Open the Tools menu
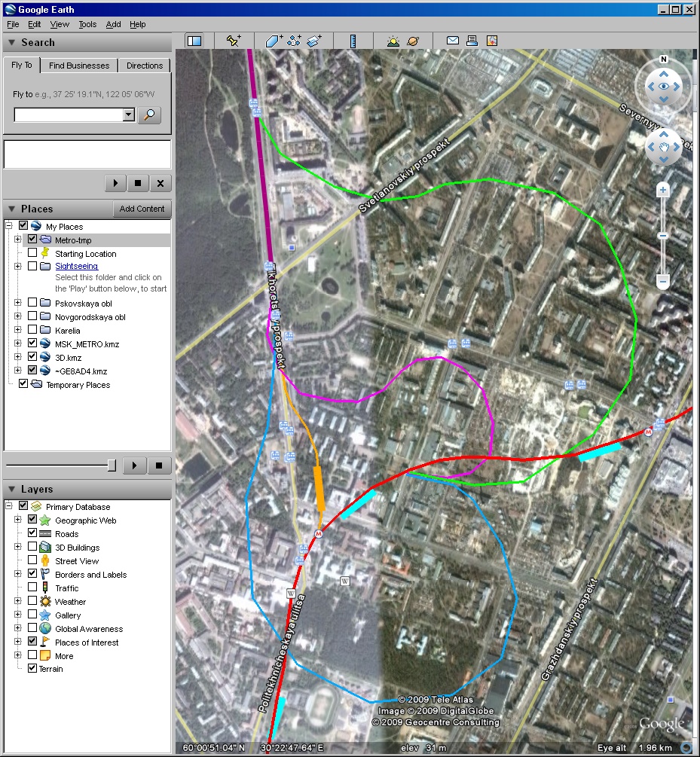The image size is (700, 757). click(x=87, y=24)
